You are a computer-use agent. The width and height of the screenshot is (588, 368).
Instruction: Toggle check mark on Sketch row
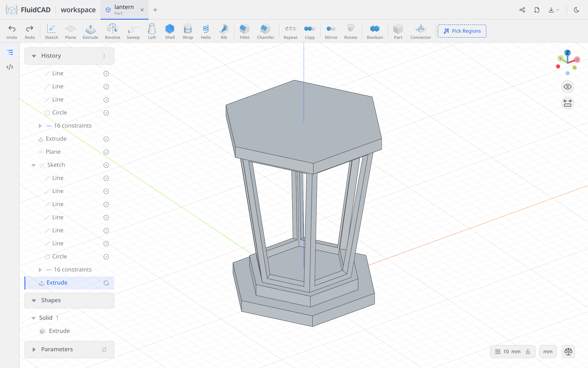[x=106, y=165]
